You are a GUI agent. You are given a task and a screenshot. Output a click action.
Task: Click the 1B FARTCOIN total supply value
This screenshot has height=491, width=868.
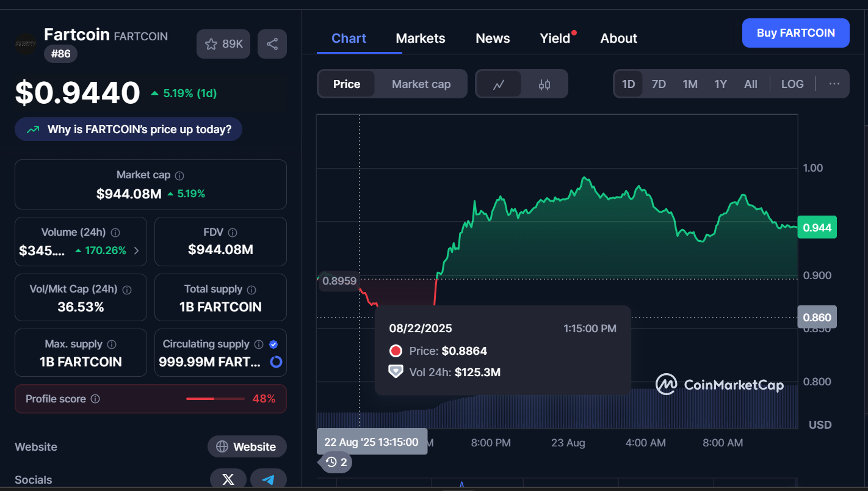[x=220, y=307]
